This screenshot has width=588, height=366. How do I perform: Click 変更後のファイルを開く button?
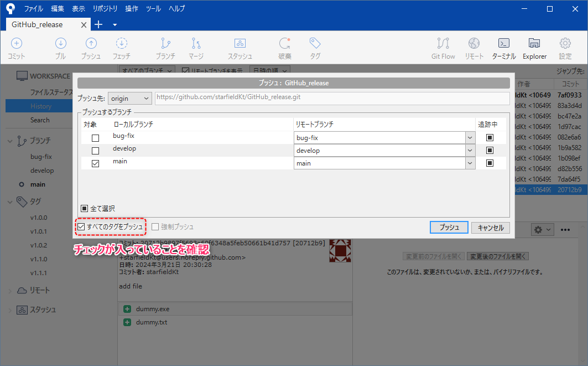498,256
